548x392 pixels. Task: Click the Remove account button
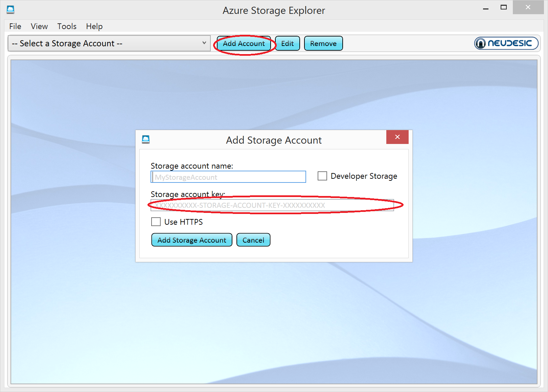tap(323, 44)
